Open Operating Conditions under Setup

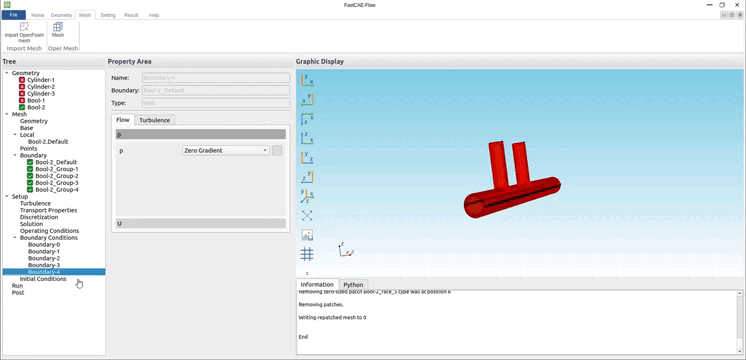pyautogui.click(x=49, y=231)
